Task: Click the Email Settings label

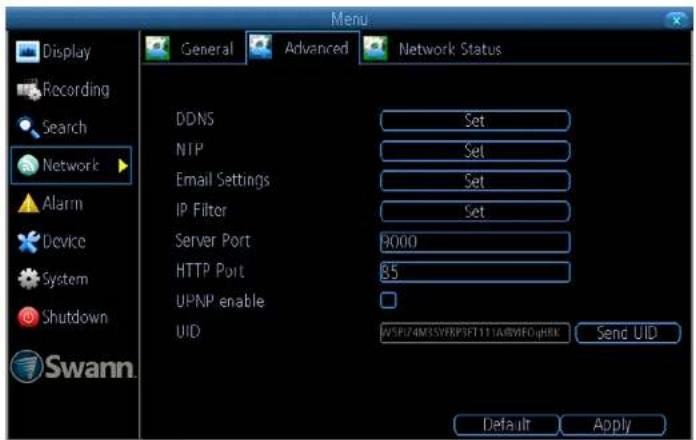Action: tap(223, 180)
